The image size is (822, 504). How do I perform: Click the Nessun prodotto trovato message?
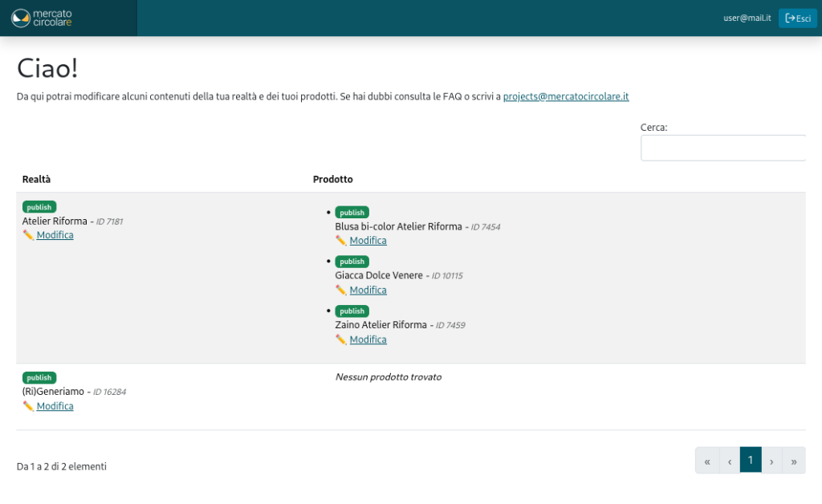389,377
